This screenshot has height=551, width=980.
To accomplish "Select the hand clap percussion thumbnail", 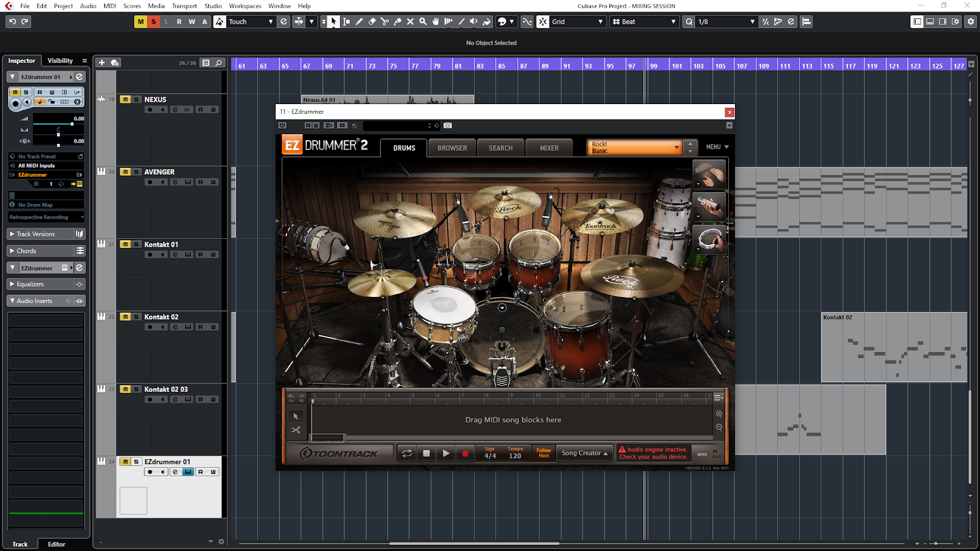I will click(709, 174).
